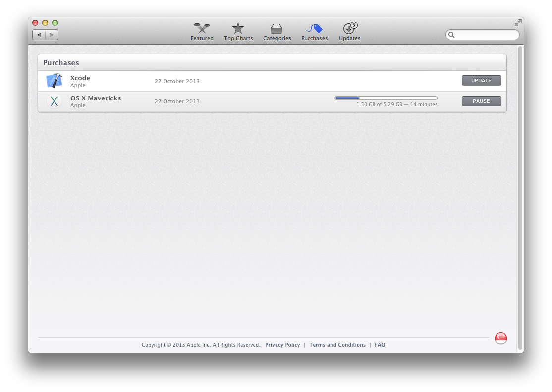
Task: Click the Purchases list heading
Action: 61,62
